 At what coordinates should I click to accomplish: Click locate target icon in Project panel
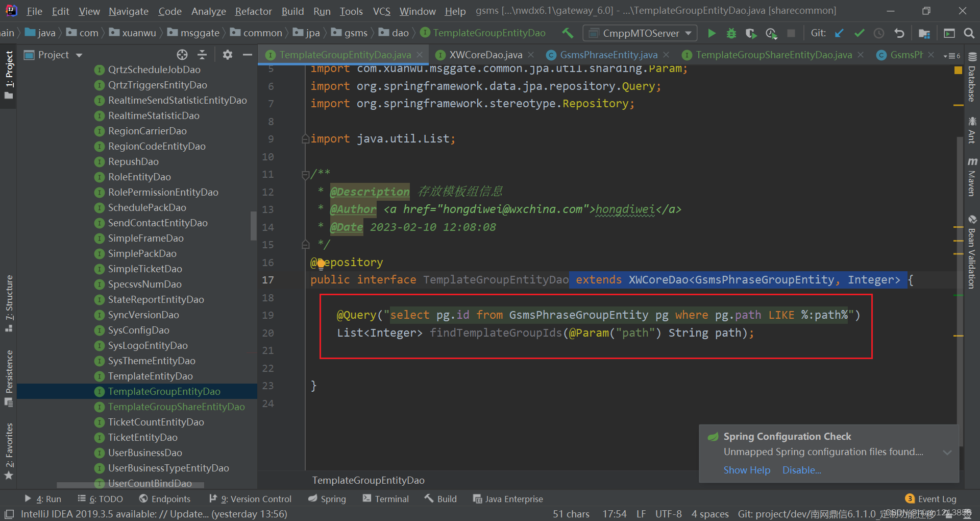(182, 55)
